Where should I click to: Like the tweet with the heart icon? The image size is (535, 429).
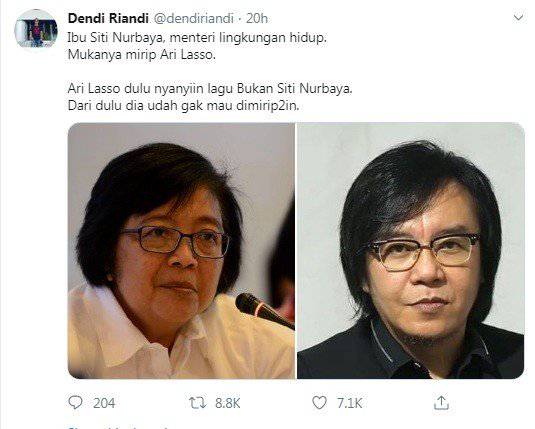click(x=319, y=403)
